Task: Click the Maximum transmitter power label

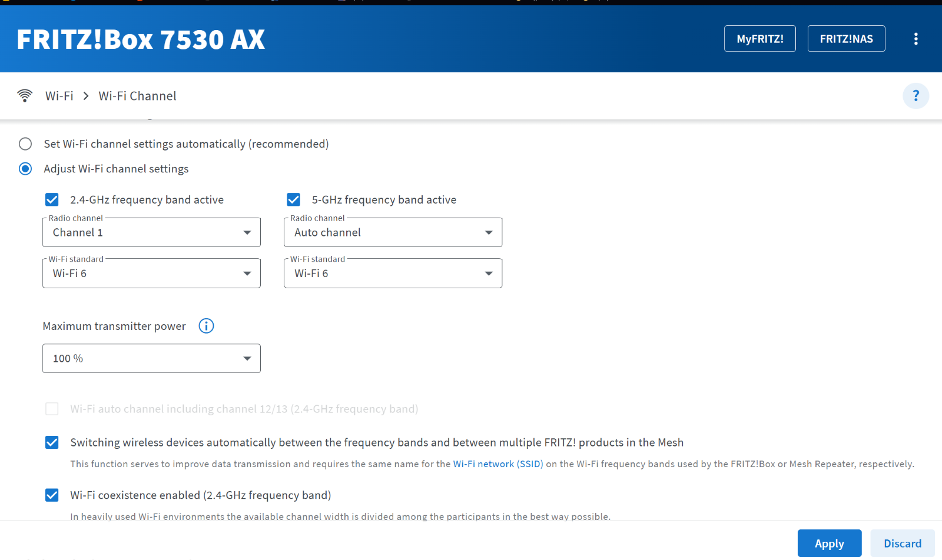Action: [x=114, y=326]
